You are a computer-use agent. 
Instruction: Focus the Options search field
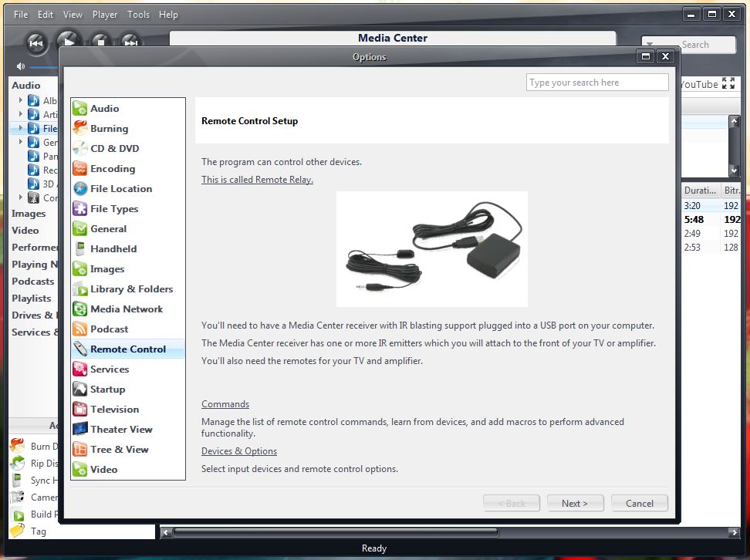pos(597,83)
